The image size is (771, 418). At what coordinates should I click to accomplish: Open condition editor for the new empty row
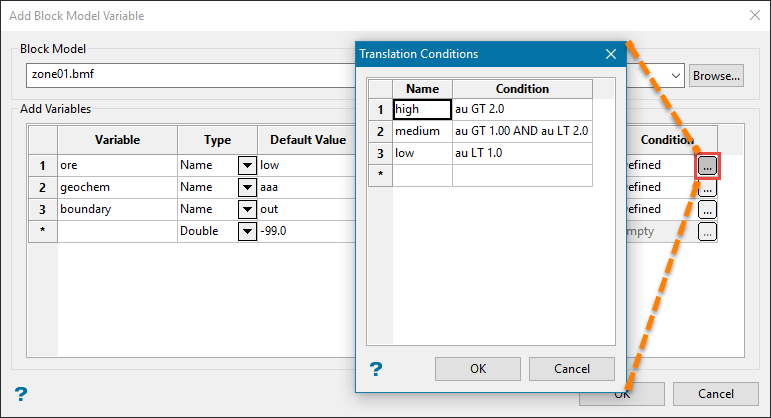[707, 231]
